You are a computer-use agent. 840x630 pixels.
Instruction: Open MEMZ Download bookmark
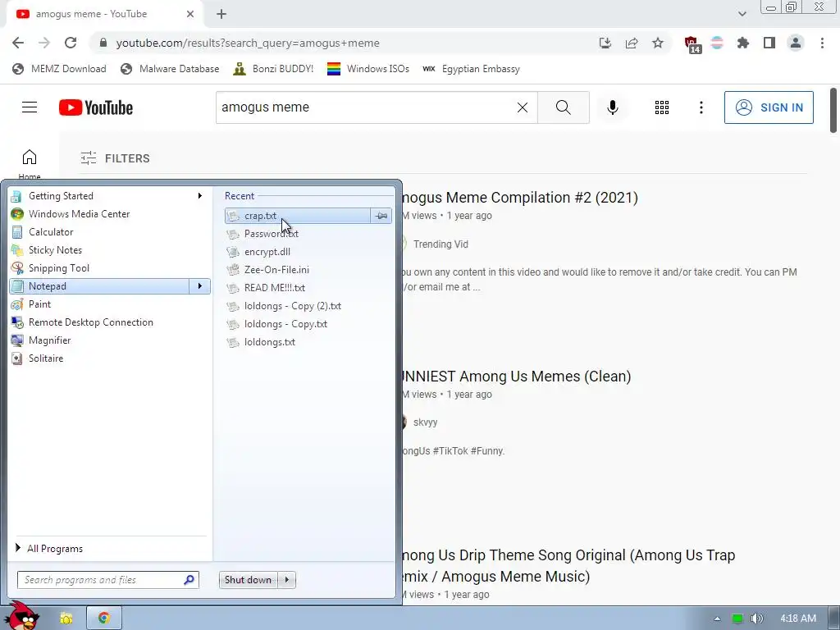tap(59, 69)
